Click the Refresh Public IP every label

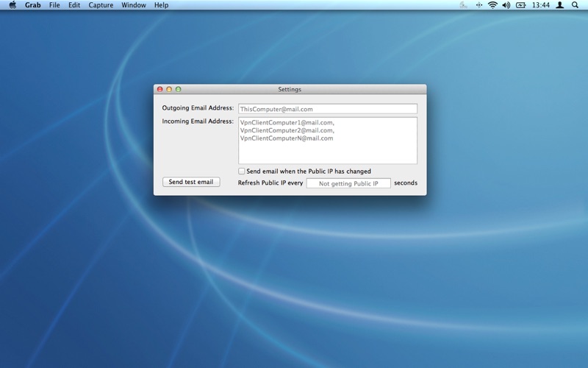[270, 183]
